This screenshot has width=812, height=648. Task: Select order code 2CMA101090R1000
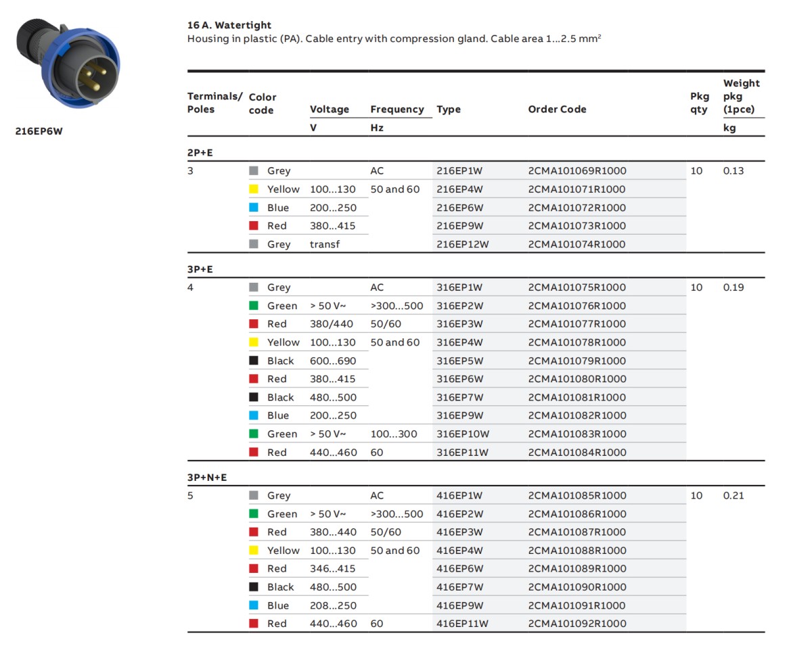577,587
